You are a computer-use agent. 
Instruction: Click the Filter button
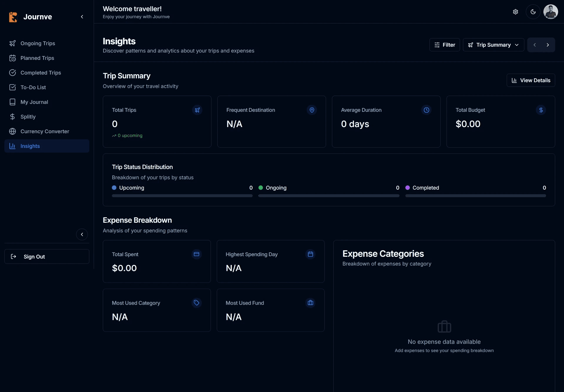444,45
